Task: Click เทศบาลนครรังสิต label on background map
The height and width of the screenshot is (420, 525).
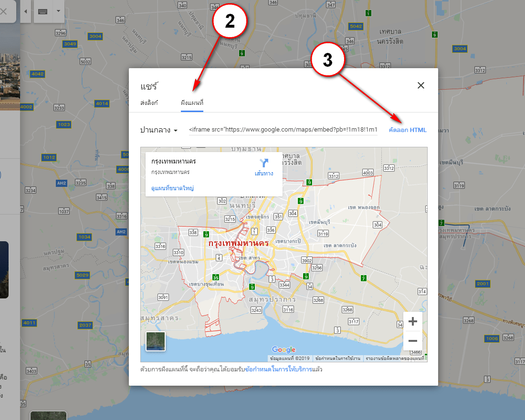Action: click(390, 36)
